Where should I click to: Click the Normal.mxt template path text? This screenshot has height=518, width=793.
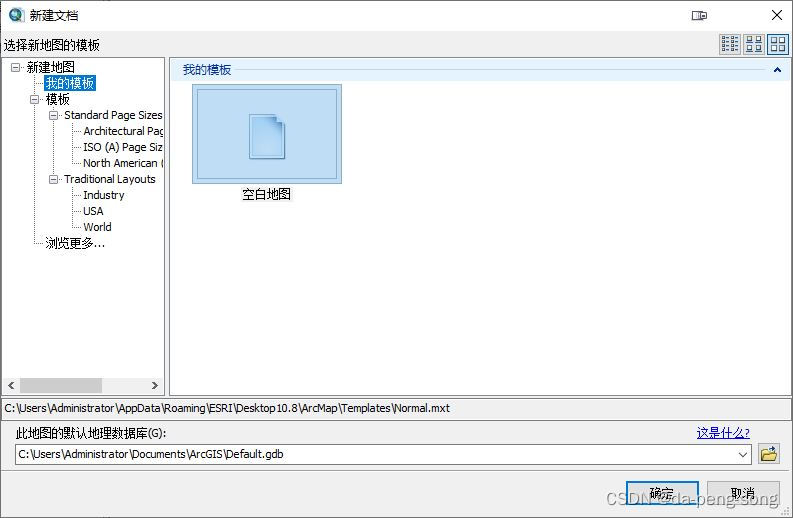227,408
